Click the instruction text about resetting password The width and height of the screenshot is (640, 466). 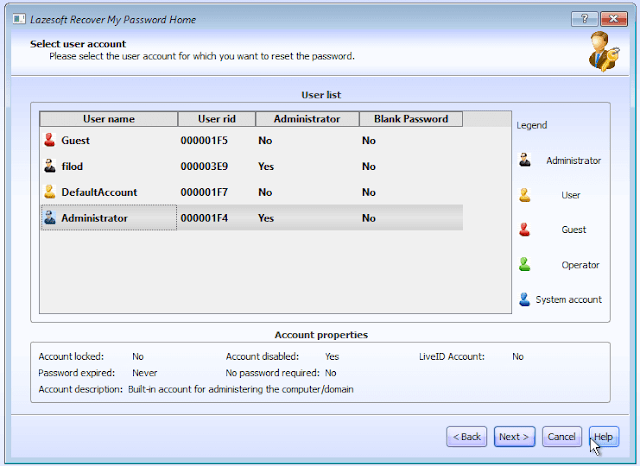[x=202, y=56]
